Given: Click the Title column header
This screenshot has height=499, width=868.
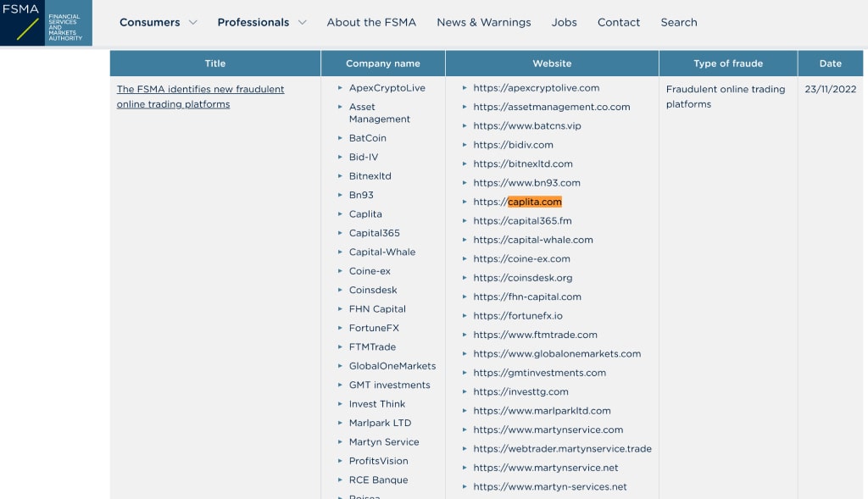Looking at the screenshot, I should point(215,64).
